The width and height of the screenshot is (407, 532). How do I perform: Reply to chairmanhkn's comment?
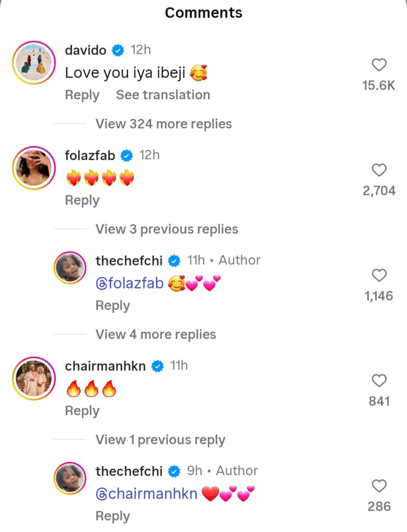point(82,411)
